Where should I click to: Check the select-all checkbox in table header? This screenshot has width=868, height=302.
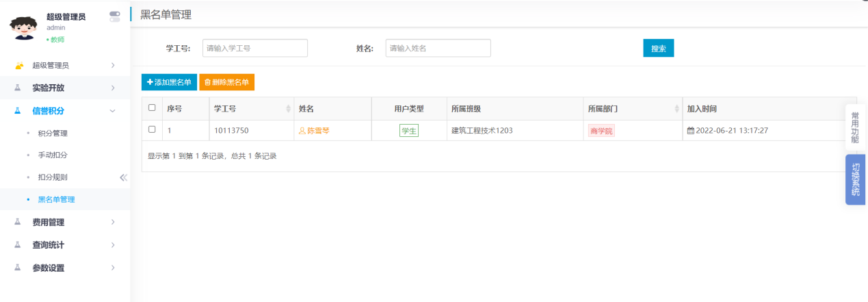coord(152,108)
